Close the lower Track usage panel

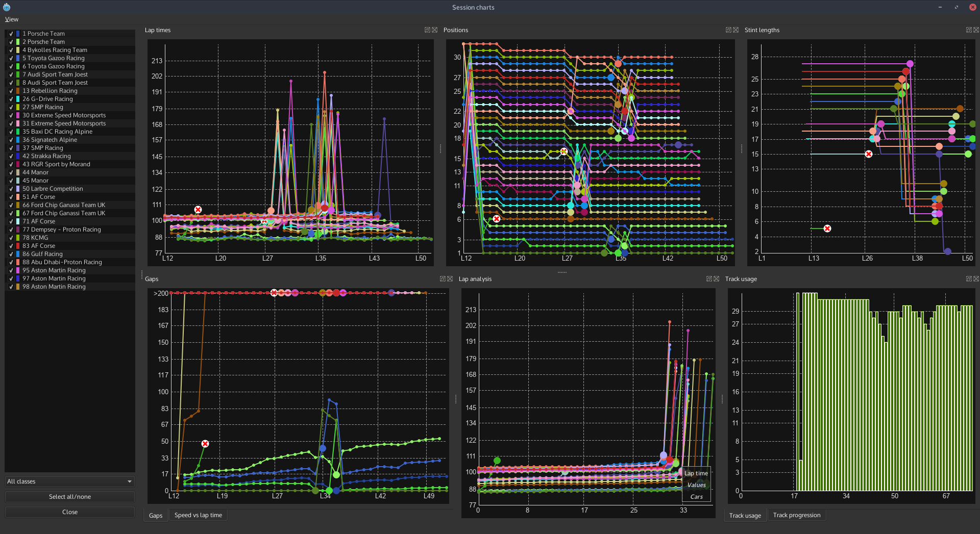pyautogui.click(x=976, y=279)
